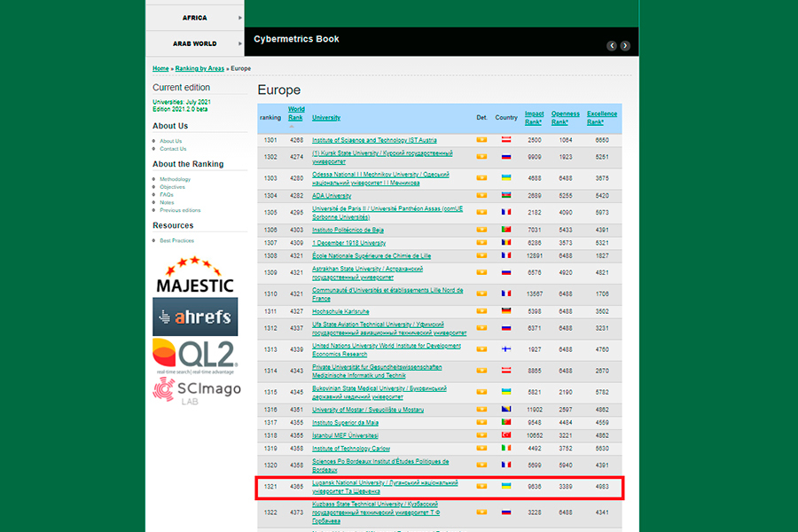This screenshot has height=532, width=798.
Task: Click details icon for Lugansk National University
Action: pyautogui.click(x=481, y=486)
